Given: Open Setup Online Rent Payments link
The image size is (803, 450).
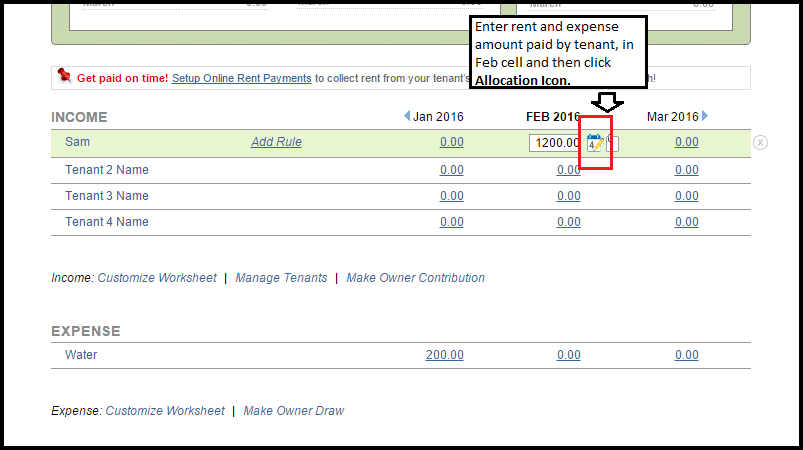Looking at the screenshot, I should click(241, 78).
